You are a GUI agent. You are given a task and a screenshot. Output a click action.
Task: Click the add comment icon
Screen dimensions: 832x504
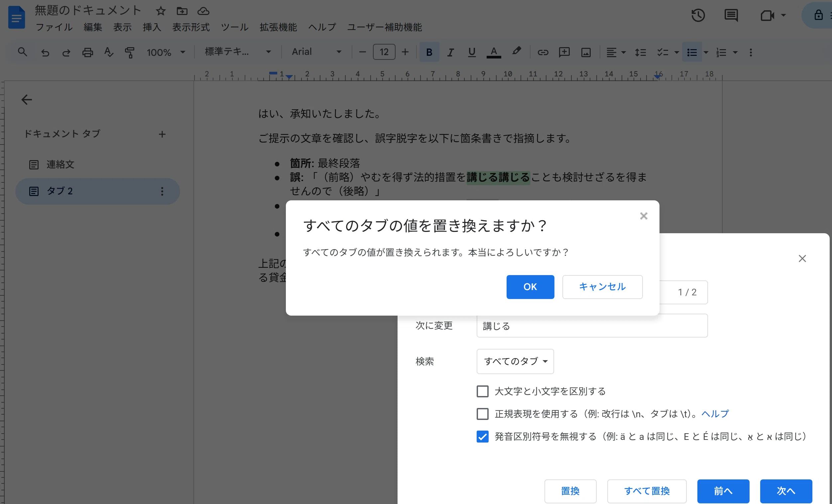pyautogui.click(x=564, y=52)
